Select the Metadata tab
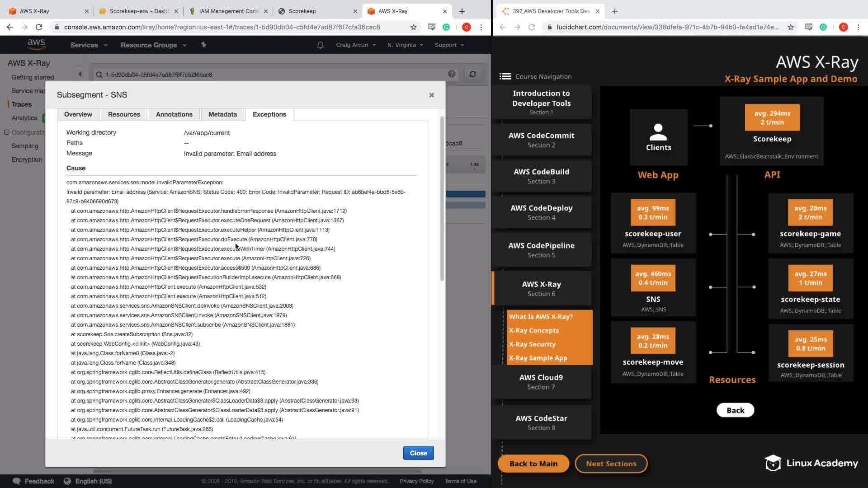This screenshot has height=488, width=868. [x=222, y=114]
